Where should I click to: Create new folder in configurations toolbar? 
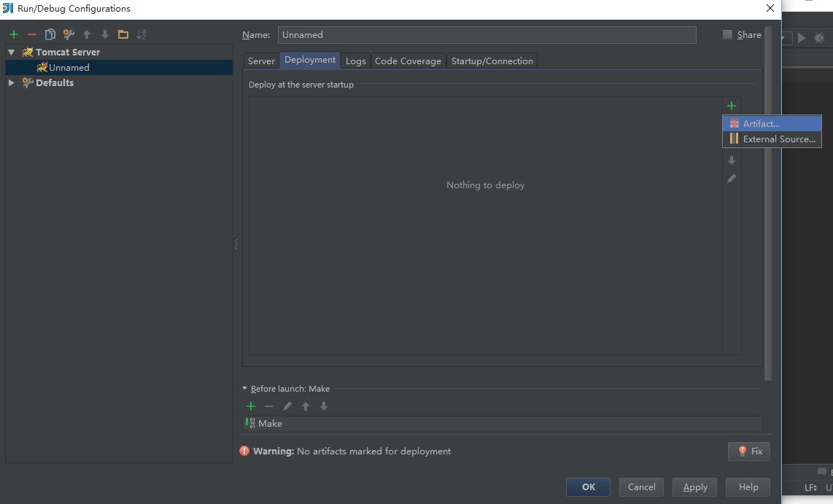pyautogui.click(x=123, y=34)
